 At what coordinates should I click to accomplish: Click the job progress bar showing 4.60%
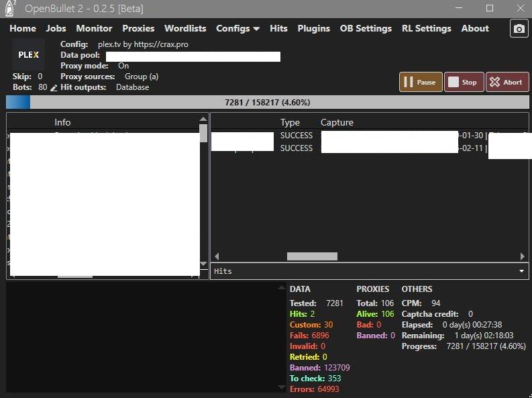click(268, 103)
